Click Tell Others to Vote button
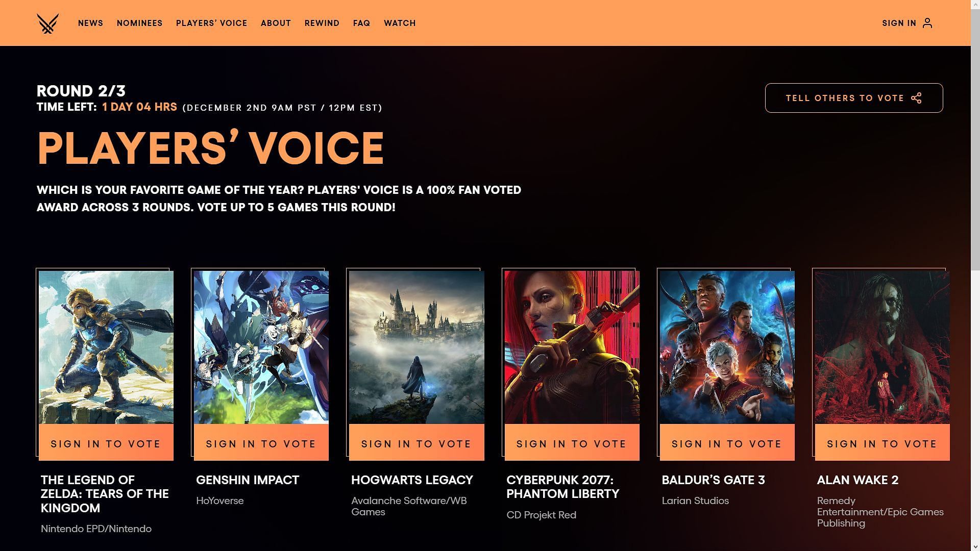The height and width of the screenshot is (551, 980). pyautogui.click(x=853, y=97)
